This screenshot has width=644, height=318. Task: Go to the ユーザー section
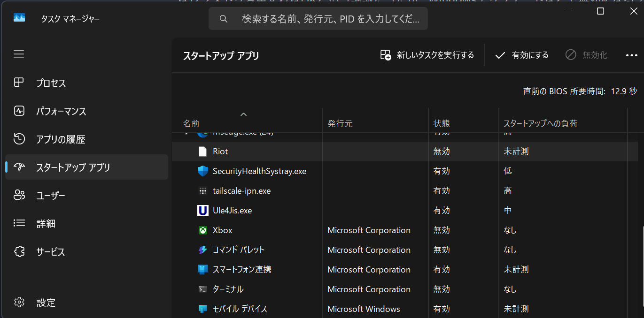[x=51, y=196]
